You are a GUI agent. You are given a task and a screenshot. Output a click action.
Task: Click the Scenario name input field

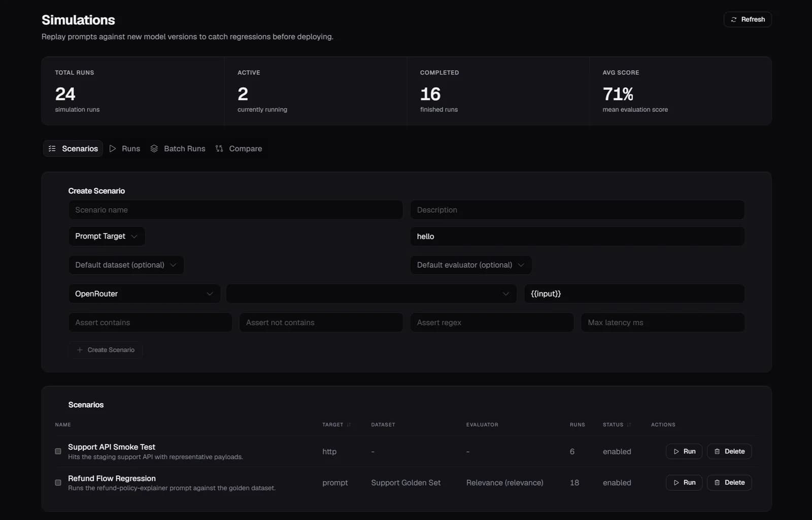(235, 210)
